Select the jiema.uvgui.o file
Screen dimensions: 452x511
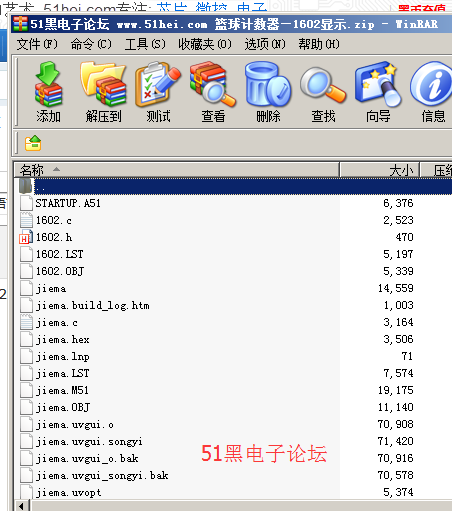pos(75,425)
